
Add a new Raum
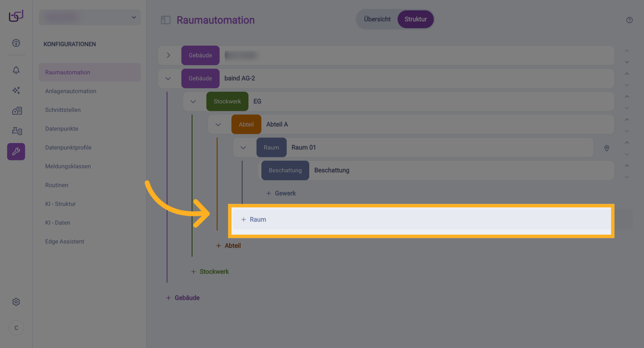coord(254,219)
